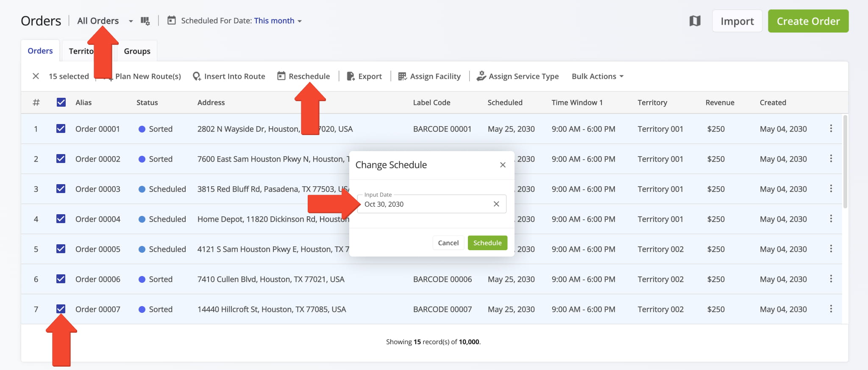Click address 14440 Hillcroft St, Houston

point(272,309)
